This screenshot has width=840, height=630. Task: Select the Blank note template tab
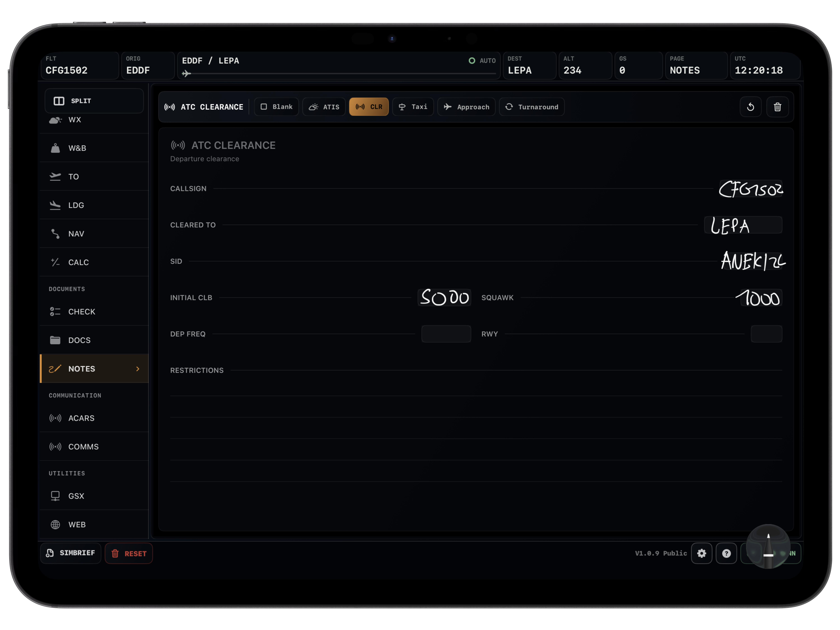pos(276,107)
